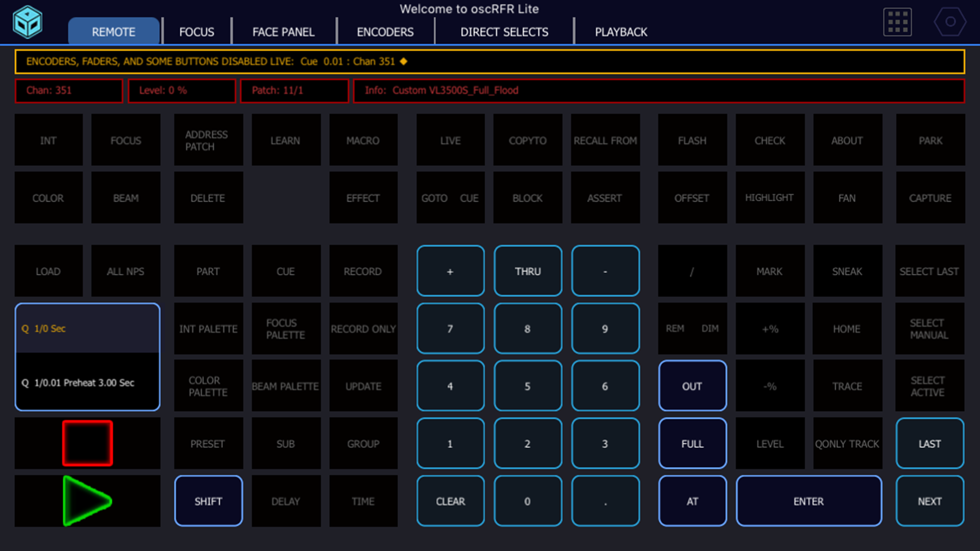Toggle the BLOCK button
This screenshot has height=551, width=980.
(527, 198)
